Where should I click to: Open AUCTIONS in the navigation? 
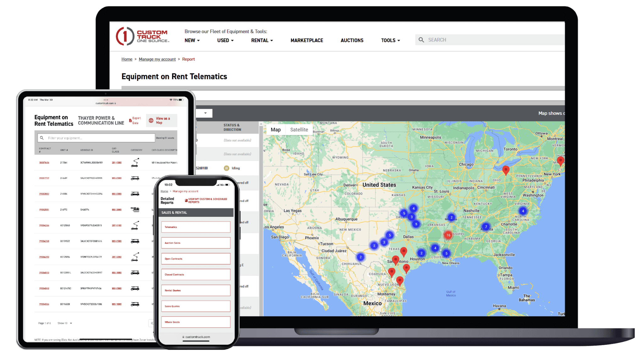click(352, 40)
